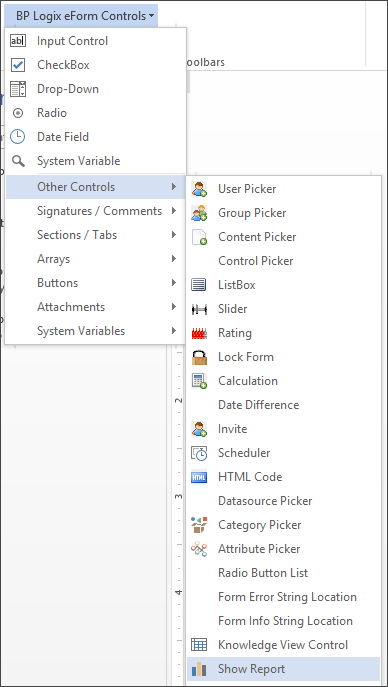Select Lock Form from submenu
Image resolution: width=388 pixels, height=687 pixels.
pos(284,357)
